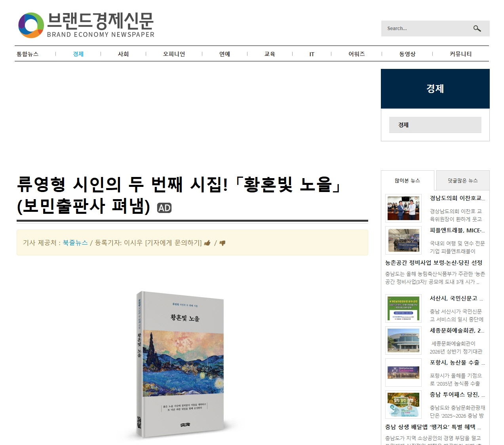Click the search magnifier icon
Viewport: 504px width, 445px height.
(x=477, y=29)
